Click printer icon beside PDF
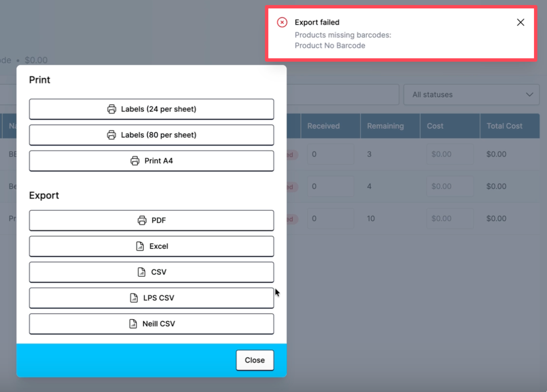The height and width of the screenshot is (392, 547). (x=142, y=220)
